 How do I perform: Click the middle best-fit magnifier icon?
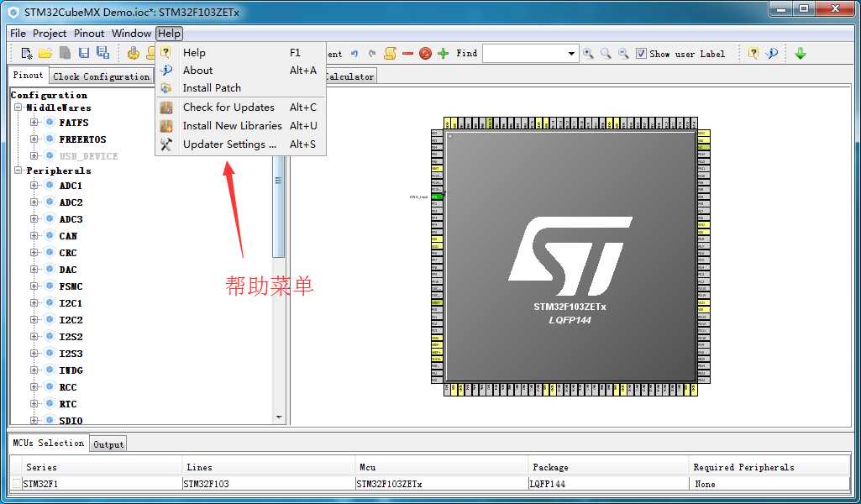[x=606, y=53]
